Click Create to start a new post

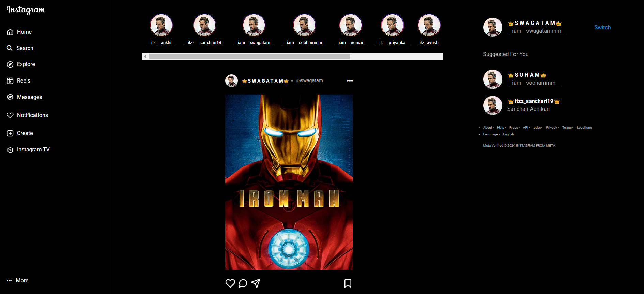pos(25,133)
